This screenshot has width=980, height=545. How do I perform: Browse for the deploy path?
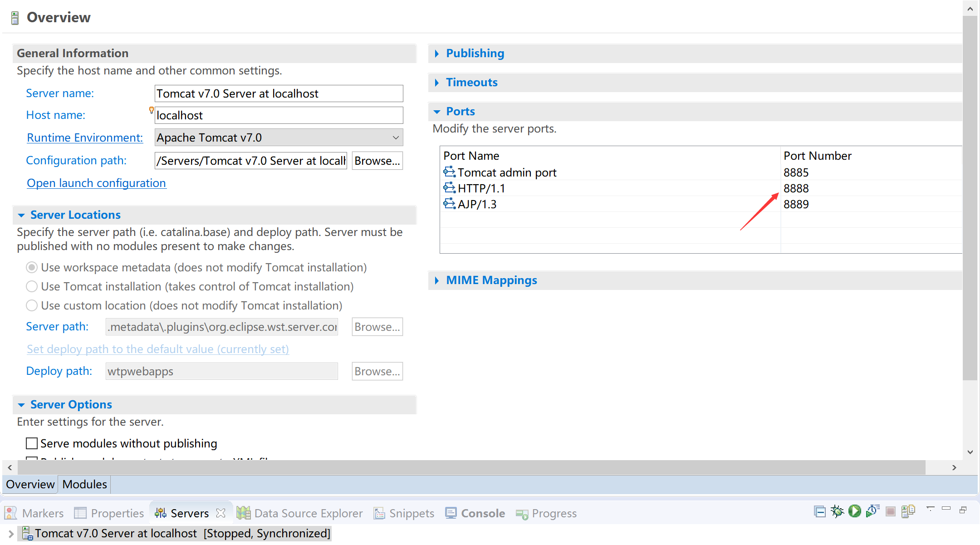click(377, 371)
